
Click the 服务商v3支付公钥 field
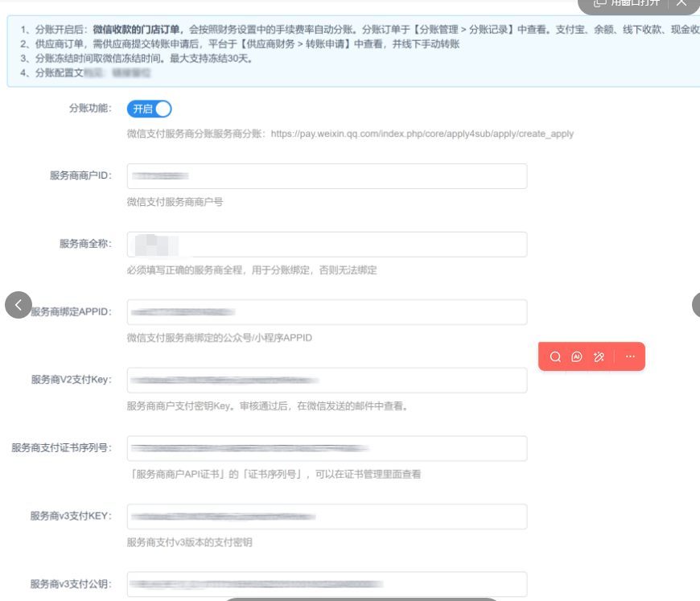point(327,584)
